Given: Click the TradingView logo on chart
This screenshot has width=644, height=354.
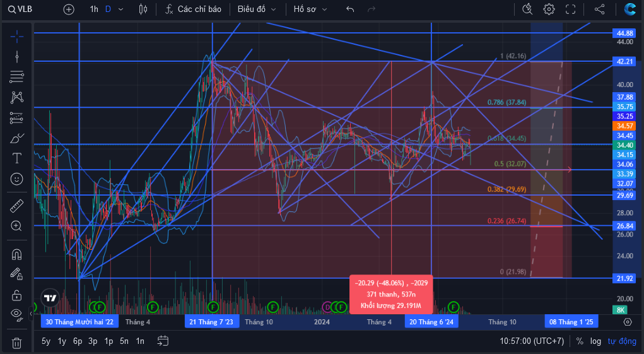Looking at the screenshot, I should [50, 298].
